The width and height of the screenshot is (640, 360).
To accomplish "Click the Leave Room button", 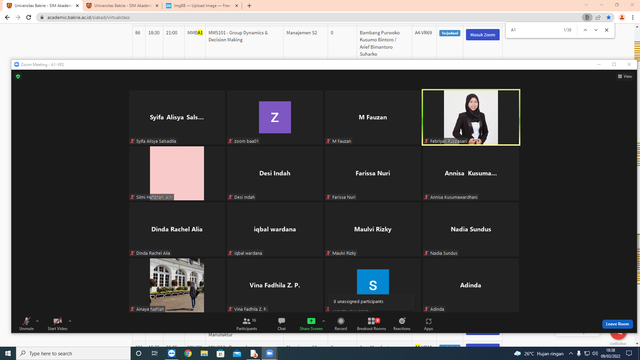I will [x=617, y=324].
